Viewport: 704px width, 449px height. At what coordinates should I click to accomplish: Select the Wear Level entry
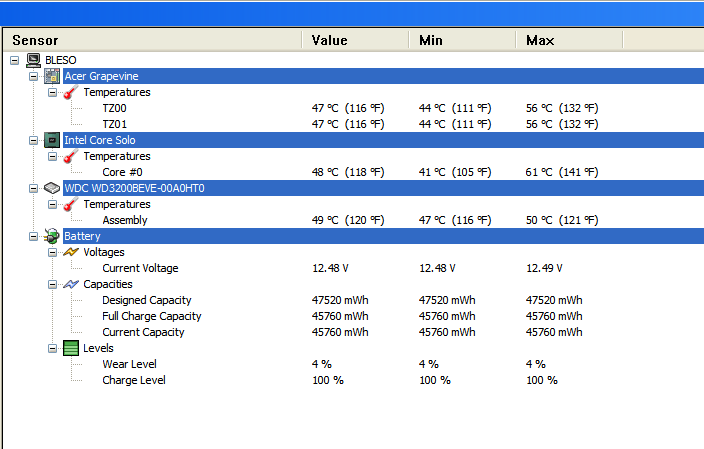[129, 364]
